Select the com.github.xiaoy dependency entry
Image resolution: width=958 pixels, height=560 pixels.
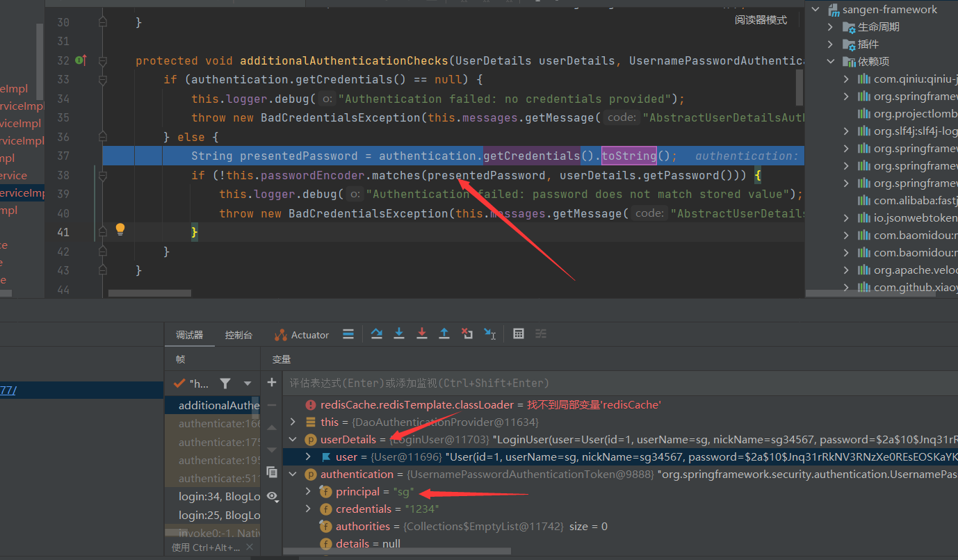point(907,287)
